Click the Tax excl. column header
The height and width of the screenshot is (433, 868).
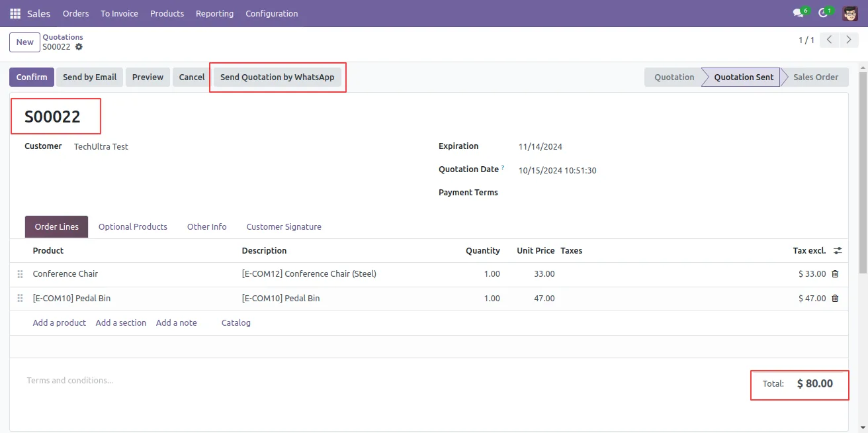(x=809, y=251)
